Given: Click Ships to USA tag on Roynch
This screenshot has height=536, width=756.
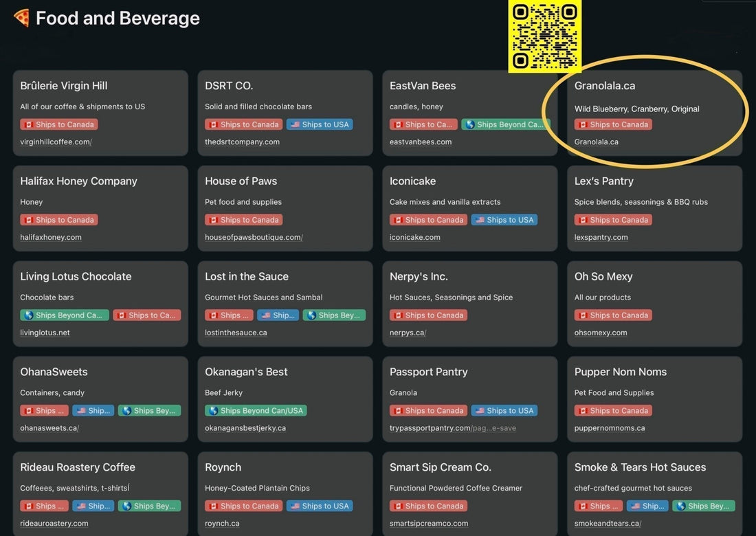Looking at the screenshot, I should click(320, 506).
